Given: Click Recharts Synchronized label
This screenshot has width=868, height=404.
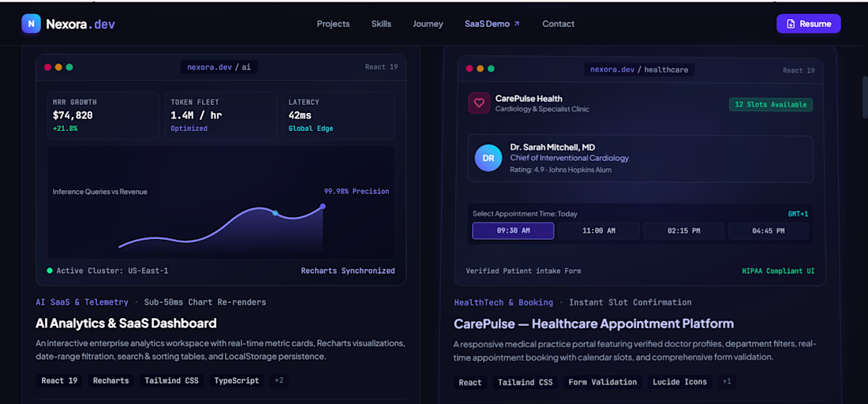Looking at the screenshot, I should (x=348, y=271).
